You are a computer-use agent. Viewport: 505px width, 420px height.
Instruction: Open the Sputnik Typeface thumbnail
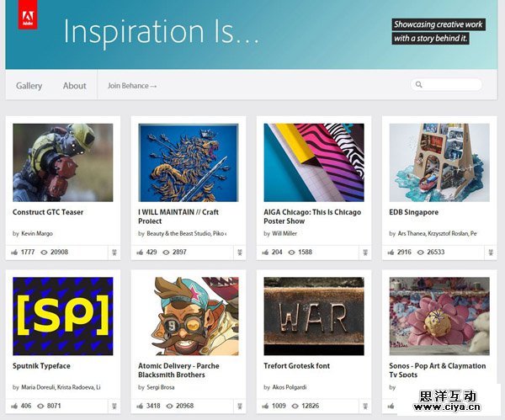click(62, 316)
